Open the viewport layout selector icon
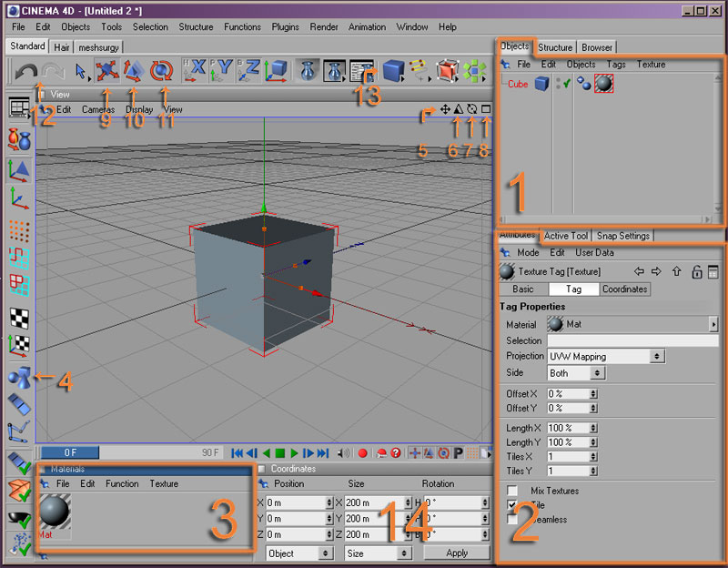Image resolution: width=728 pixels, height=568 pixels. tap(18, 107)
